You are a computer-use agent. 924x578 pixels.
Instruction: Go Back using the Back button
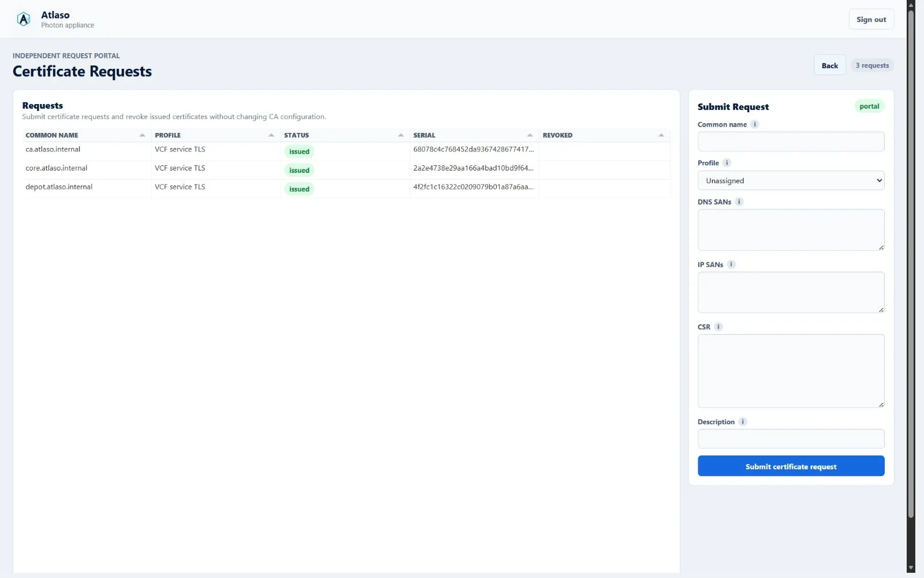pyautogui.click(x=829, y=65)
